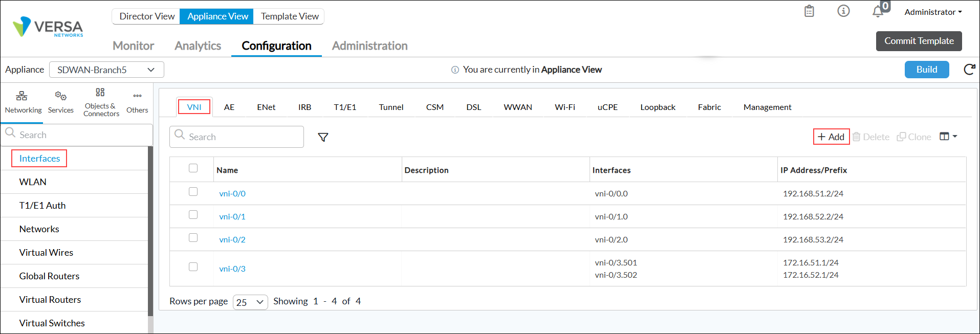Switch to the Director View tab

tap(146, 16)
